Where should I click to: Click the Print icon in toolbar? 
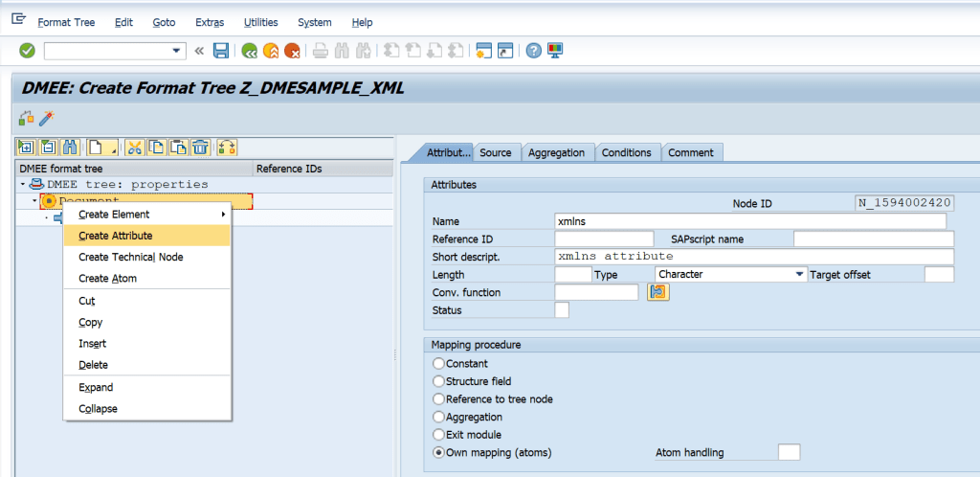coord(321,51)
